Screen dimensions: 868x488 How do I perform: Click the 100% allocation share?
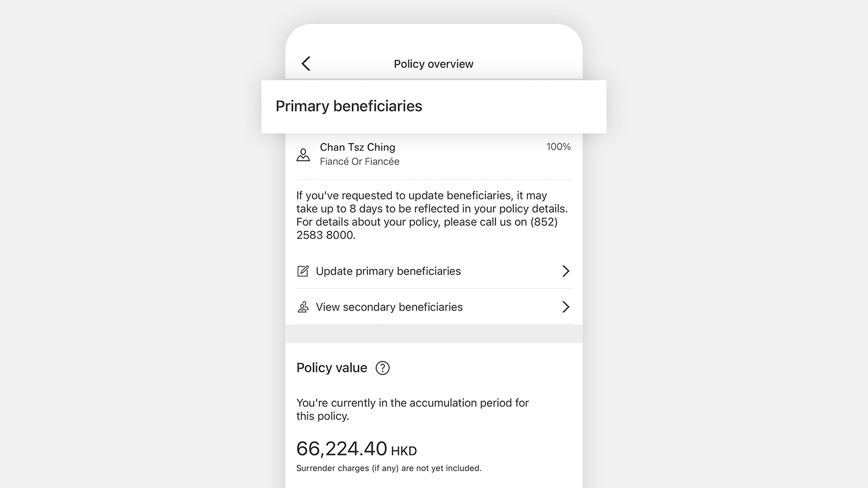(x=558, y=147)
